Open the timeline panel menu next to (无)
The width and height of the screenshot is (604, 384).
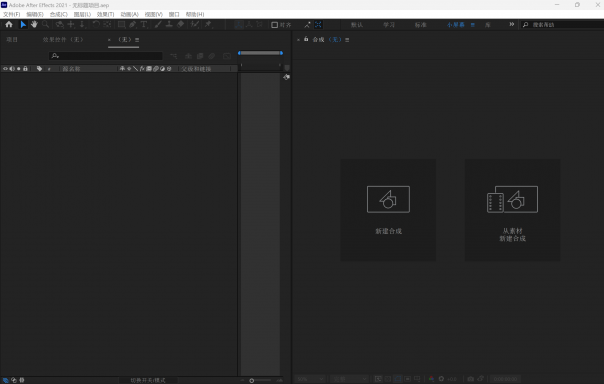coord(137,40)
